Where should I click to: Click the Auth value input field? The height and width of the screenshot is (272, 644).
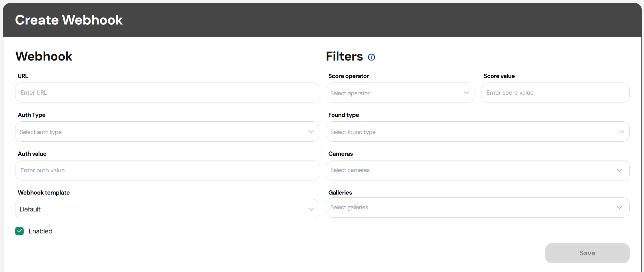[x=167, y=170]
